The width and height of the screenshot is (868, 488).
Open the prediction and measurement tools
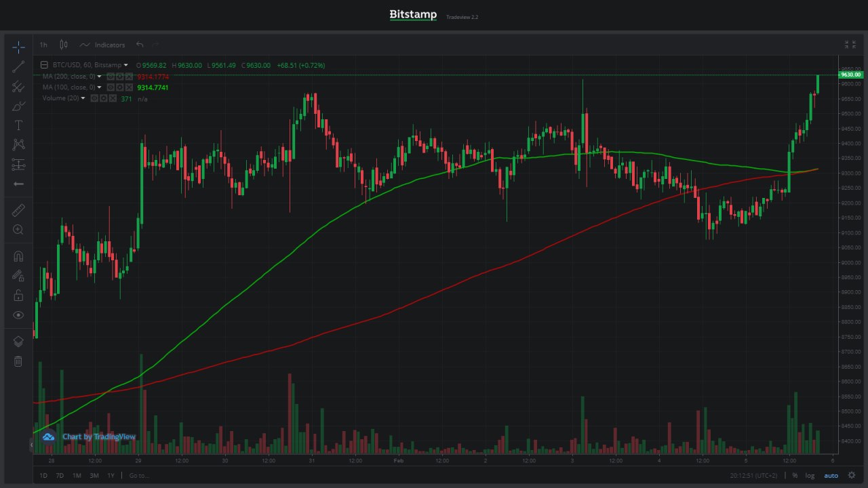[18, 164]
